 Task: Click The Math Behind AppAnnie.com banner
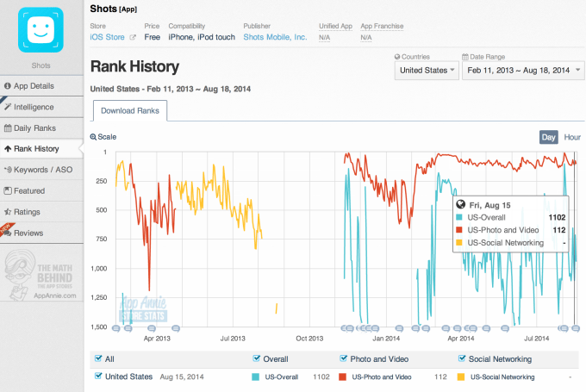(x=43, y=276)
